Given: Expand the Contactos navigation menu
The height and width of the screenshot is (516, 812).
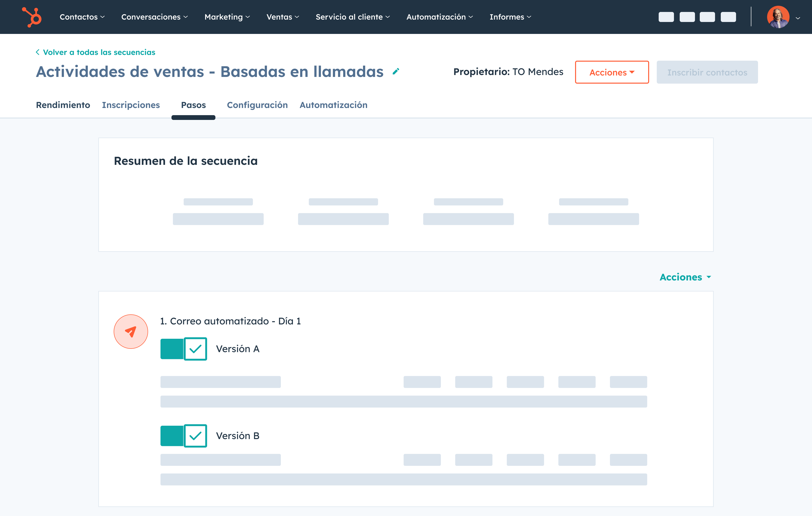Looking at the screenshot, I should pos(82,17).
